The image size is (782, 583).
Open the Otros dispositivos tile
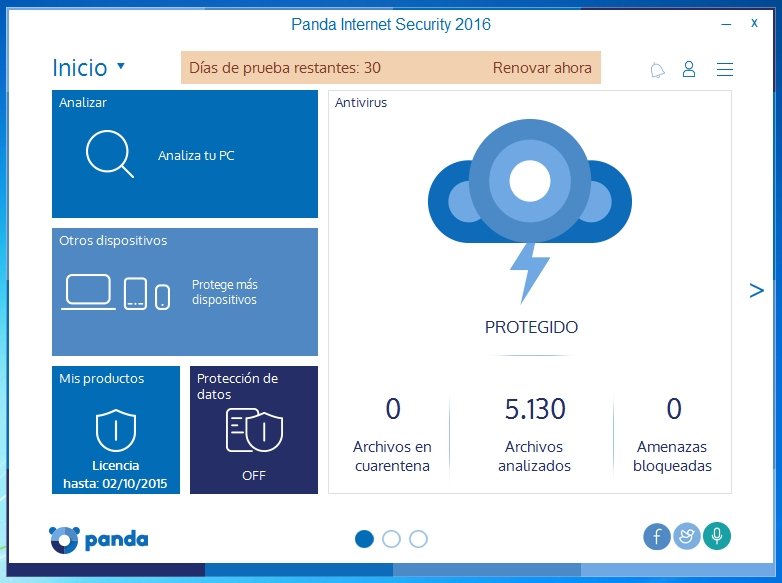pos(185,292)
